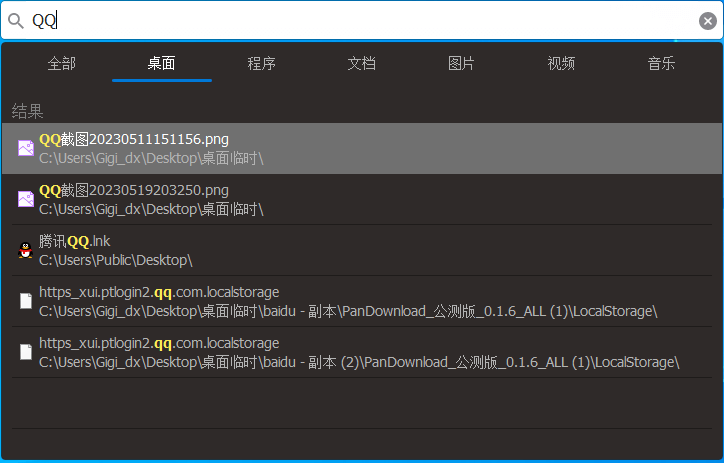Switch to the 全部 tab

[x=61, y=63]
